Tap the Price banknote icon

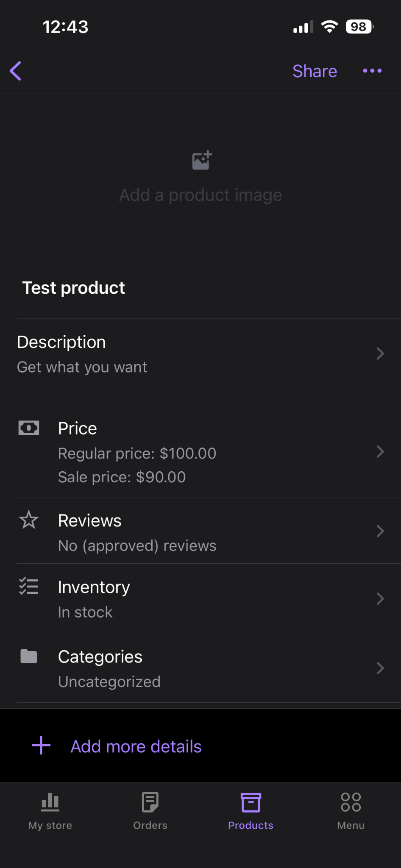(29, 428)
